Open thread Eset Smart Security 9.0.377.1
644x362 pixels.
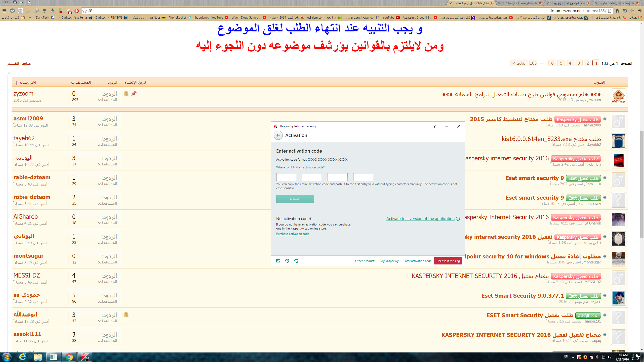coord(522,296)
